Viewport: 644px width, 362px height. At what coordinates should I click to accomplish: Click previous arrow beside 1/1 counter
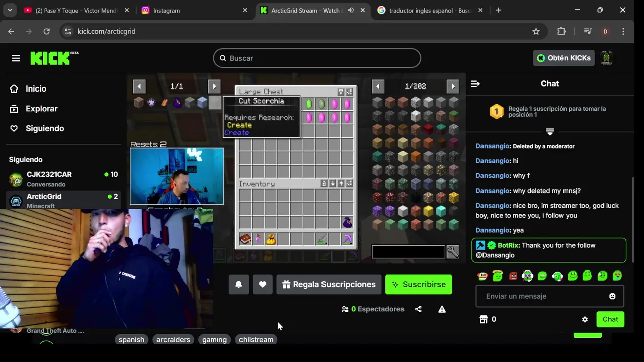point(139,86)
